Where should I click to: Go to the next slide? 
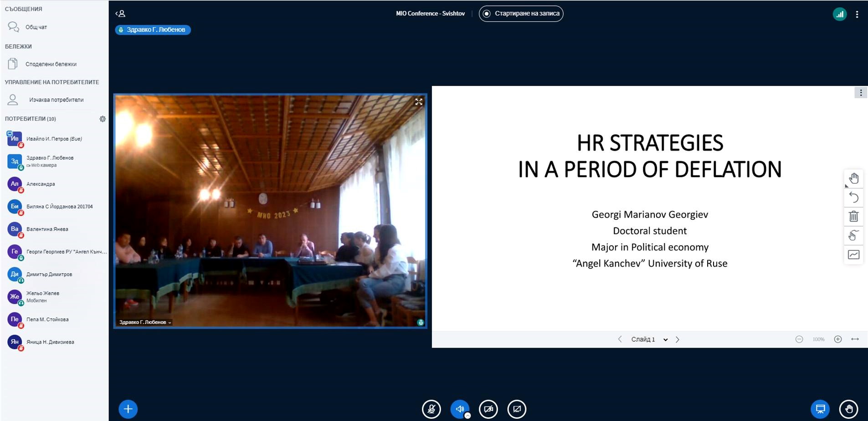678,340
